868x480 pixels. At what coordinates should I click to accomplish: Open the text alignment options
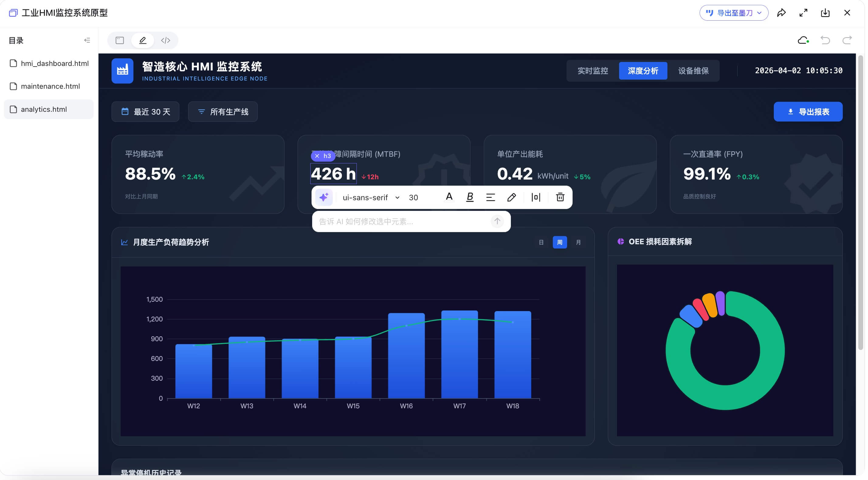pyautogui.click(x=491, y=197)
